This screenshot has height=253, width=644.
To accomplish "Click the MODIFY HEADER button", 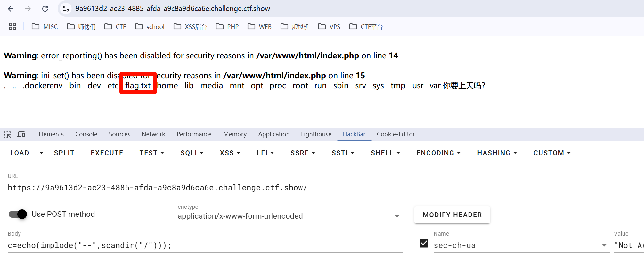I will point(452,215).
